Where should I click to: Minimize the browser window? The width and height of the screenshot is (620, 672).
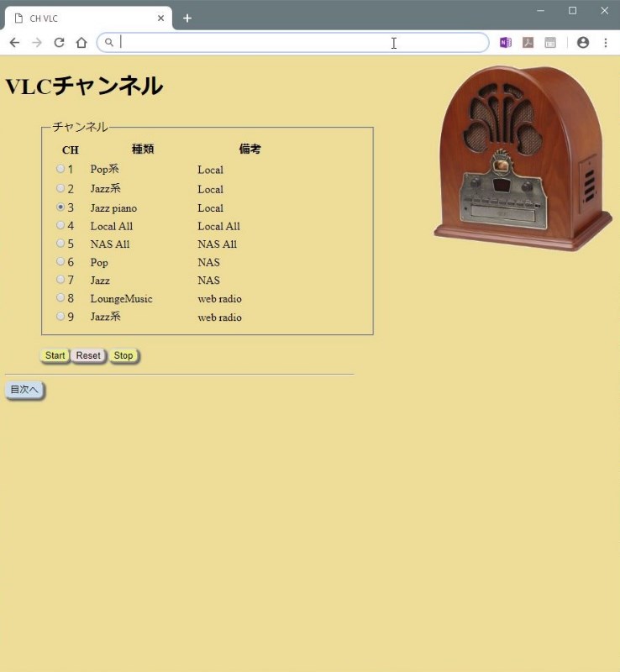click(x=541, y=11)
